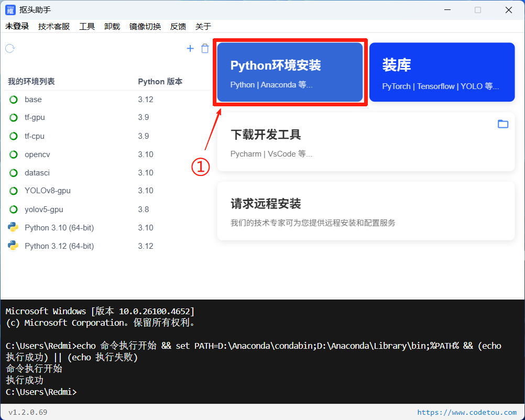The width and height of the screenshot is (525, 420).
Task: Add a new environment with plus icon
Action: (190, 49)
